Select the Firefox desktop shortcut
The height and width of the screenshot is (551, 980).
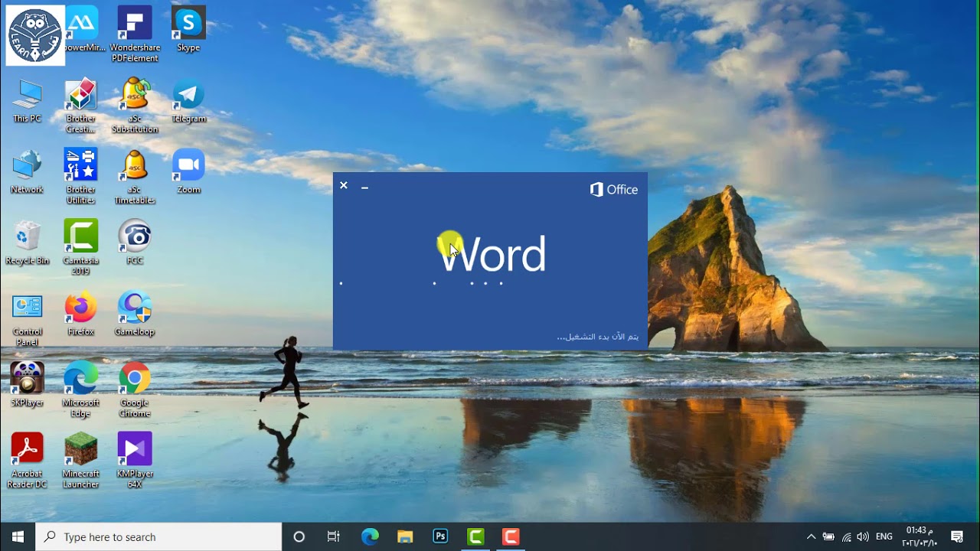(x=81, y=315)
